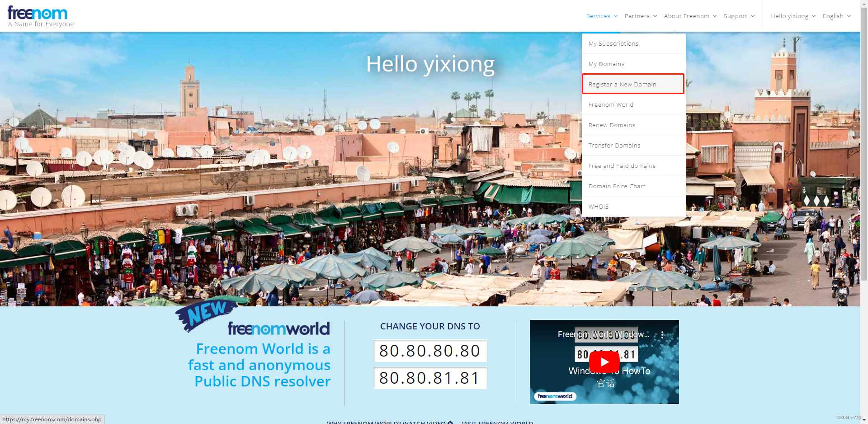Open Freenom World menu entry
The image size is (868, 424).
coord(633,105)
